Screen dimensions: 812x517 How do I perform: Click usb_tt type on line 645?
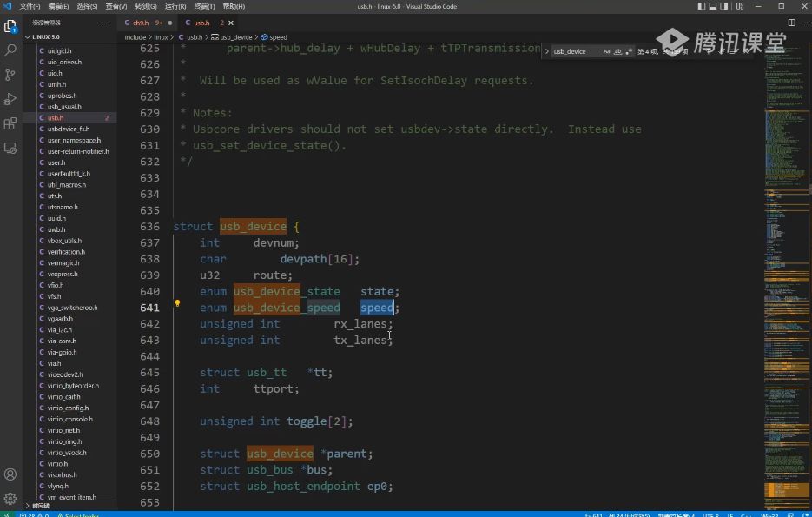(x=266, y=373)
